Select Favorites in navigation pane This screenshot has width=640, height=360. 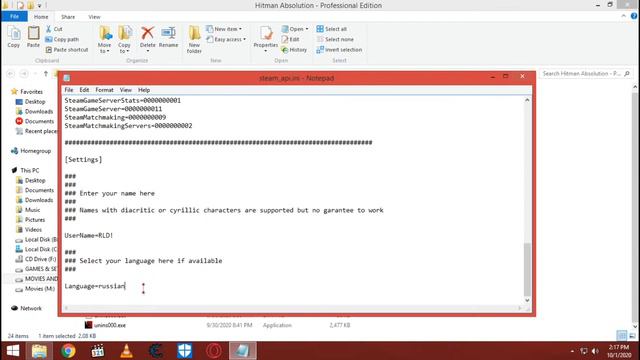tap(27, 91)
